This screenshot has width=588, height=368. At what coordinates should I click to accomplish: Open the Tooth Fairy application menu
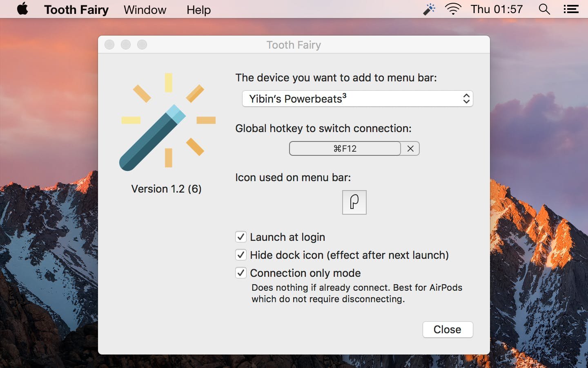pos(76,9)
